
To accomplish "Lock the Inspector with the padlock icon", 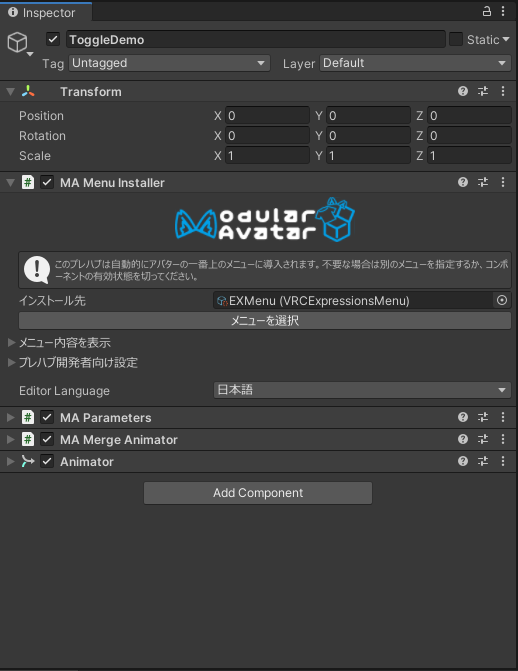I will (487, 12).
